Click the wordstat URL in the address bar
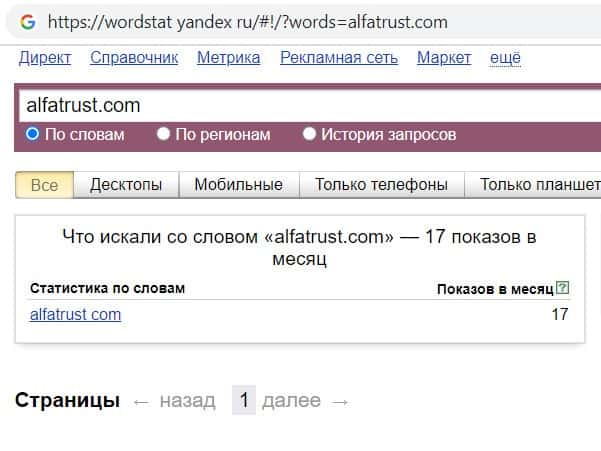 point(248,22)
